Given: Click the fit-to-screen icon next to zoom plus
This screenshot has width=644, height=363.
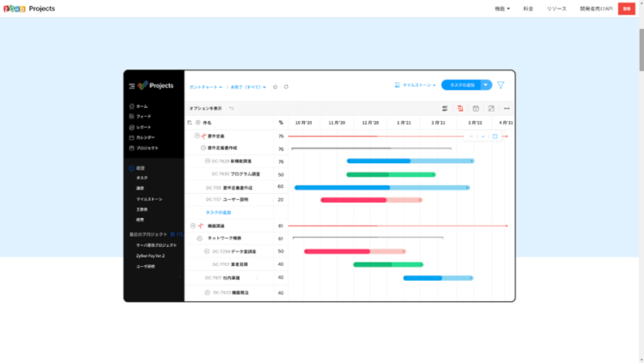Looking at the screenshot, I should click(495, 136).
